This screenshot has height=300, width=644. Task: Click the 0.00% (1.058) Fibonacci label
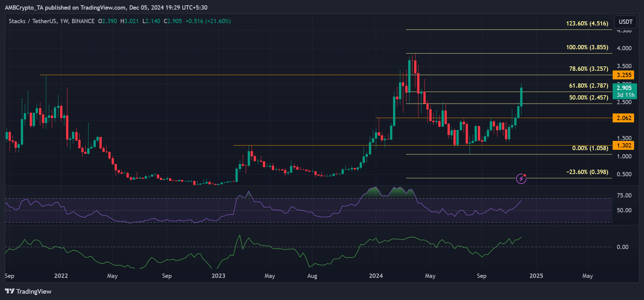590,148
